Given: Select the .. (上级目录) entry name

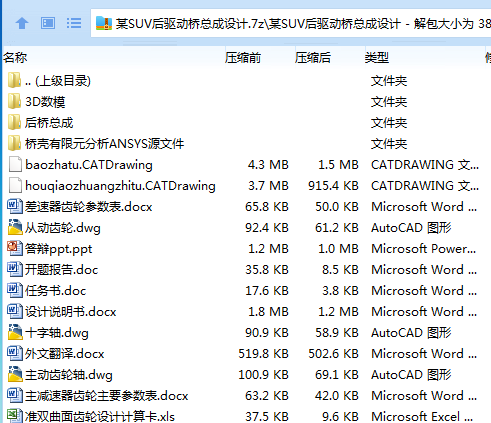Looking at the screenshot, I should [x=58, y=81].
